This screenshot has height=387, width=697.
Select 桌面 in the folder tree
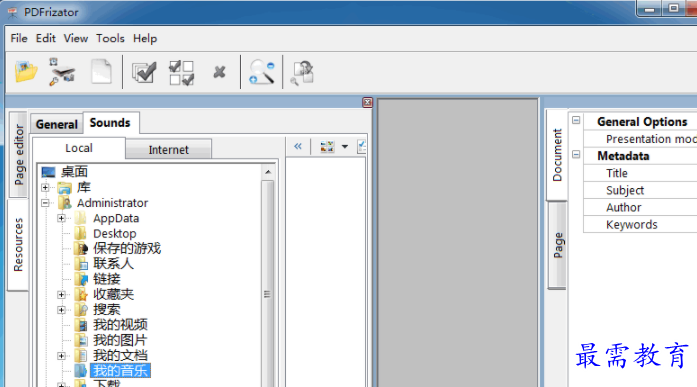74,172
